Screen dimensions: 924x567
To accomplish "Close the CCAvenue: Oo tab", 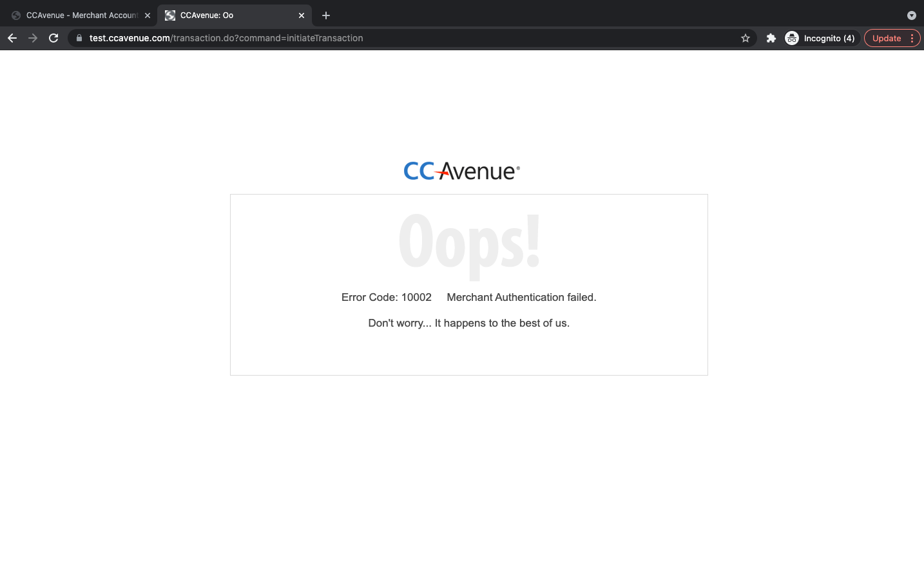I will click(x=302, y=15).
